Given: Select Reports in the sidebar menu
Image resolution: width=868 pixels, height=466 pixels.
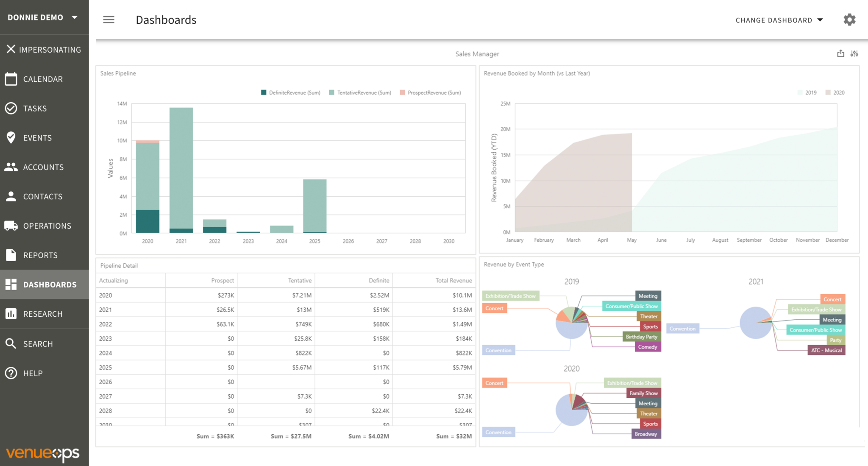Looking at the screenshot, I should 40,255.
